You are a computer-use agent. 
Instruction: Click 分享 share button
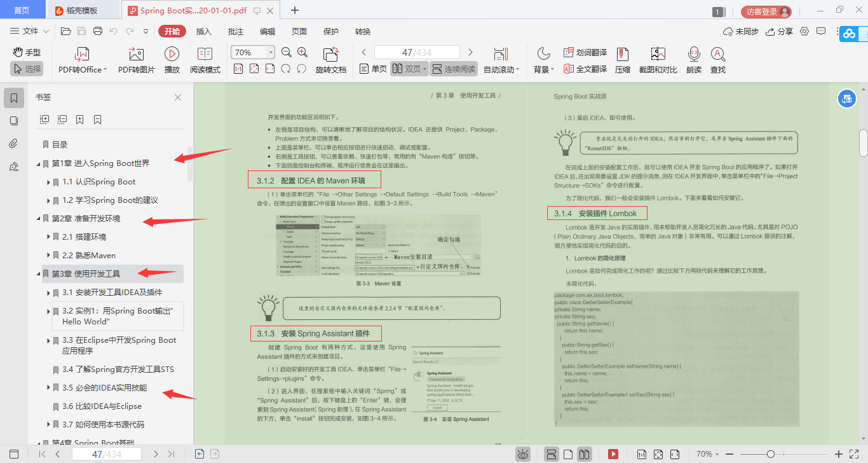[x=780, y=31]
